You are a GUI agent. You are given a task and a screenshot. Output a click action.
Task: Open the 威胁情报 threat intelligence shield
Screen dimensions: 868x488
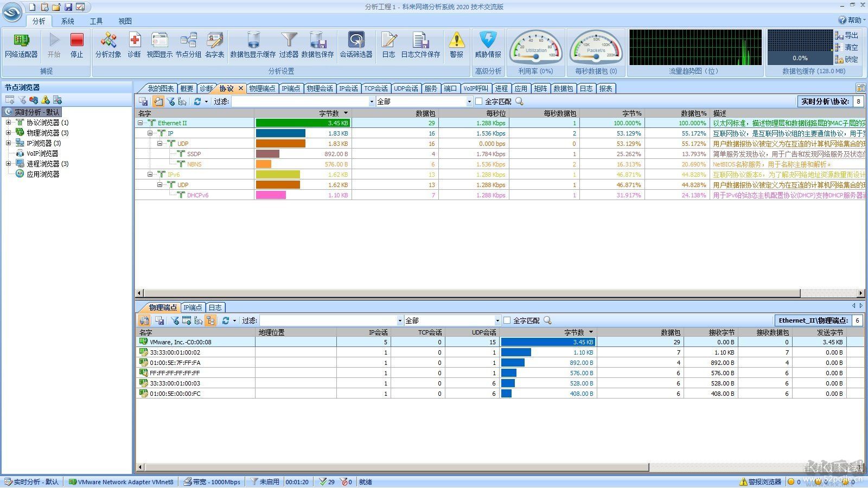point(488,41)
